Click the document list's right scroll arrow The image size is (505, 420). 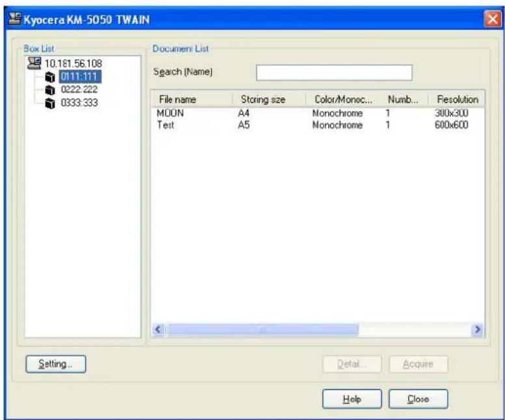477,330
